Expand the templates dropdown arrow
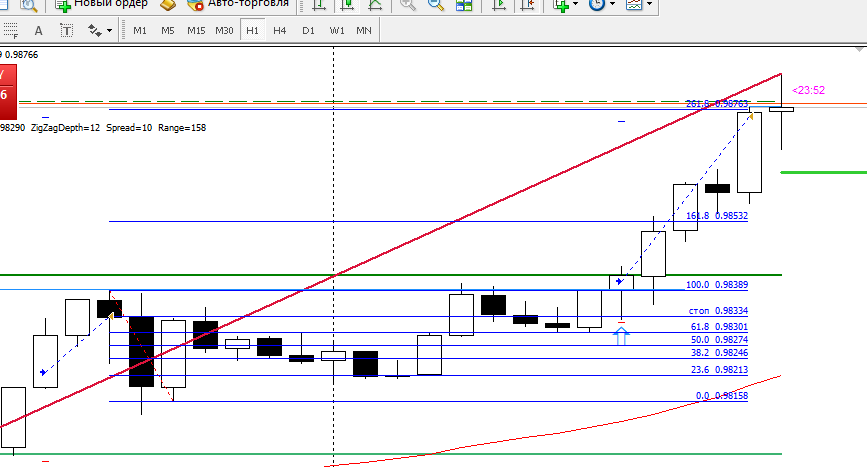The width and height of the screenshot is (867, 467). [650, 4]
